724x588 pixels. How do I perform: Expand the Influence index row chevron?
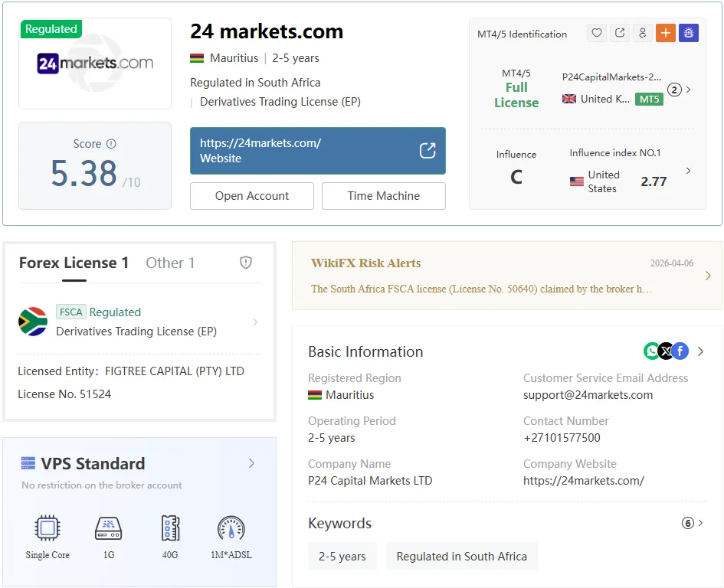689,171
